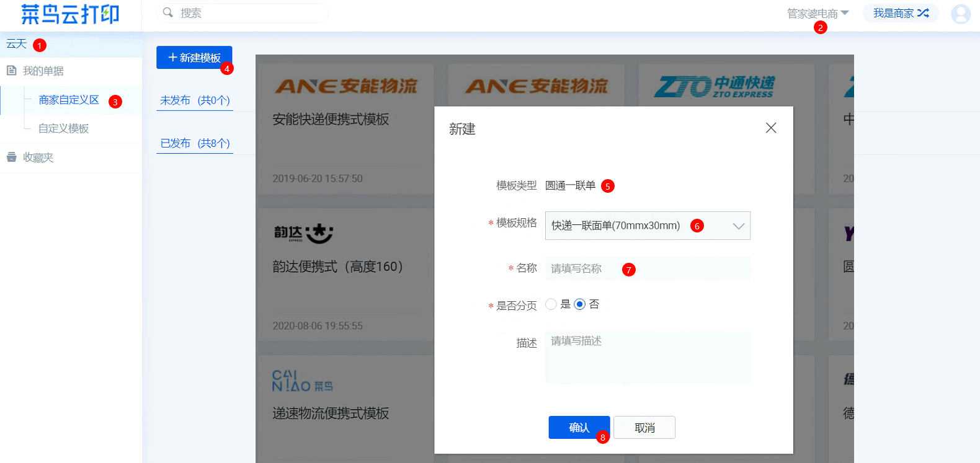Click the 圆通一联单 template type text
980x463 pixels.
click(570, 185)
